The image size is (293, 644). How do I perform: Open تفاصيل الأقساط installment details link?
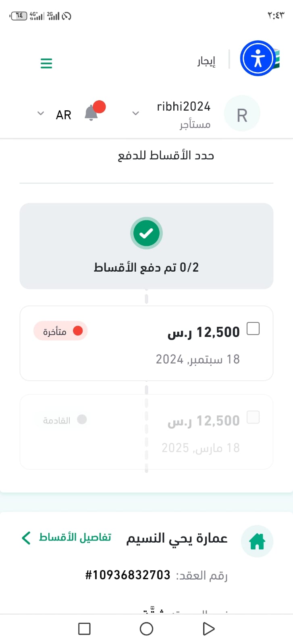click(x=75, y=537)
